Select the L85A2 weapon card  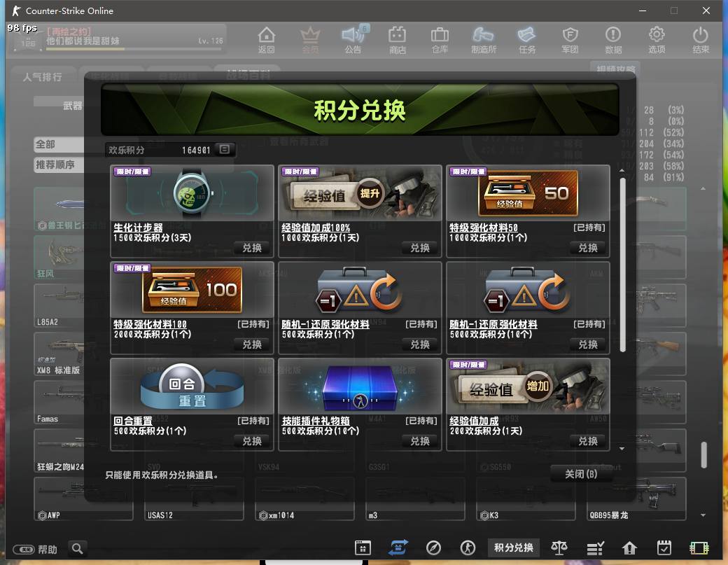(59, 306)
